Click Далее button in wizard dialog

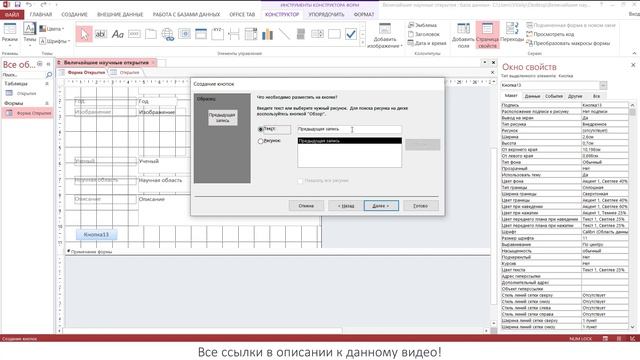pyautogui.click(x=381, y=206)
